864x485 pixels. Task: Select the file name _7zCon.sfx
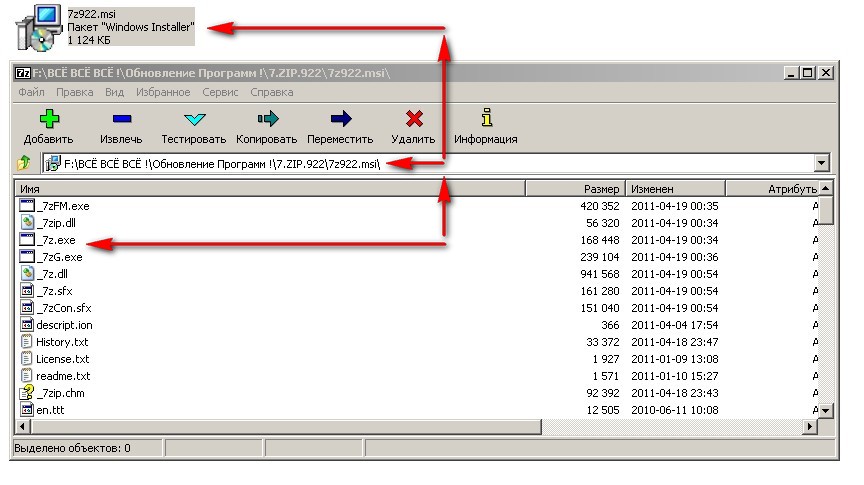64,308
